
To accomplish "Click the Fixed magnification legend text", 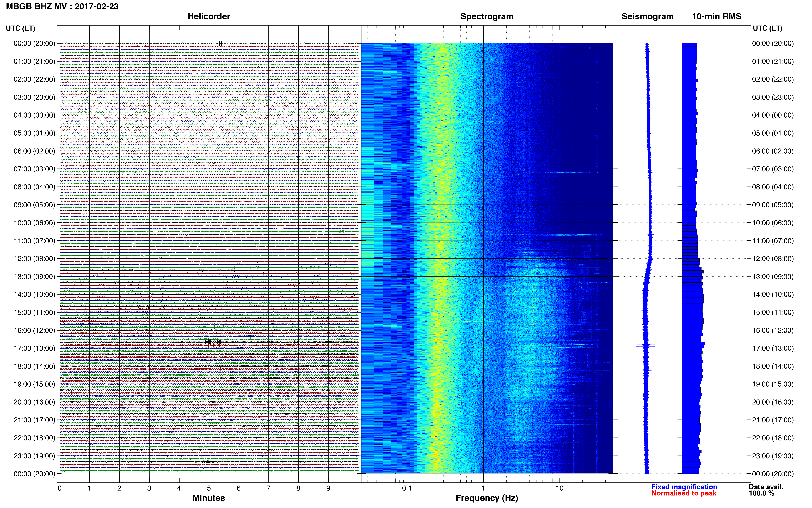I will coord(684,487).
